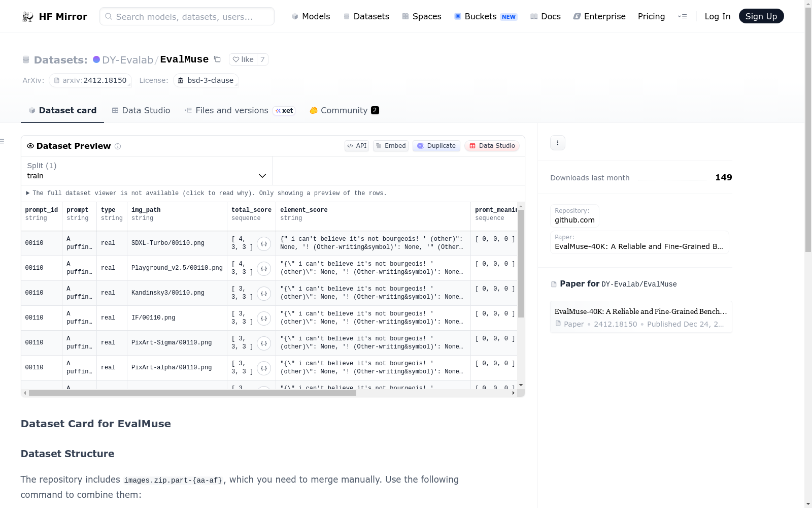Image resolution: width=812 pixels, height=508 pixels.
Task: Open the Community tab
Action: point(344,110)
